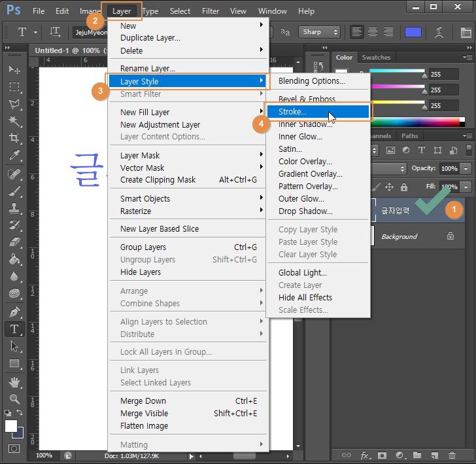Image resolution: width=476 pixels, height=464 pixels.
Task: Select the History Brush tool
Action: coord(14,225)
